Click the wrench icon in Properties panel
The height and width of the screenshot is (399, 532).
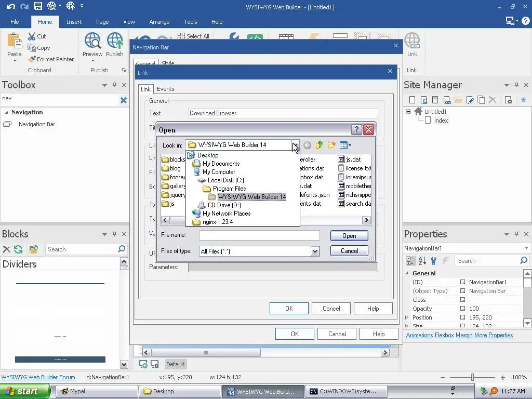click(433, 261)
